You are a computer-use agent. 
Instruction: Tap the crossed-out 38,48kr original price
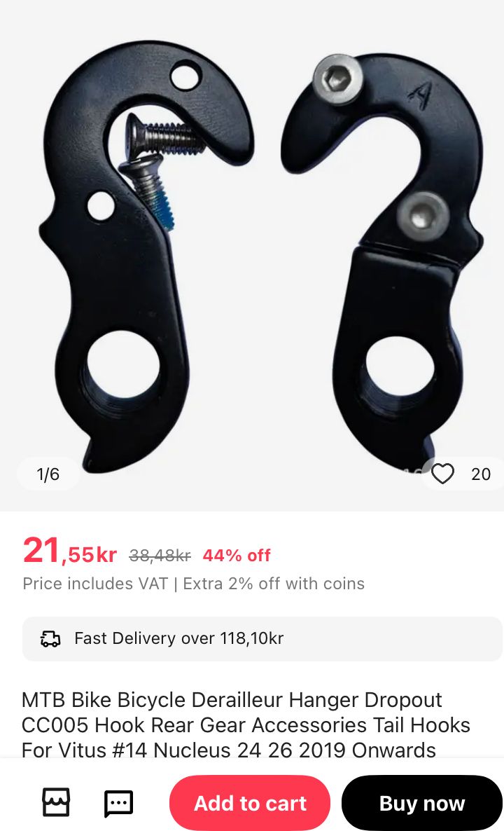pos(160,556)
